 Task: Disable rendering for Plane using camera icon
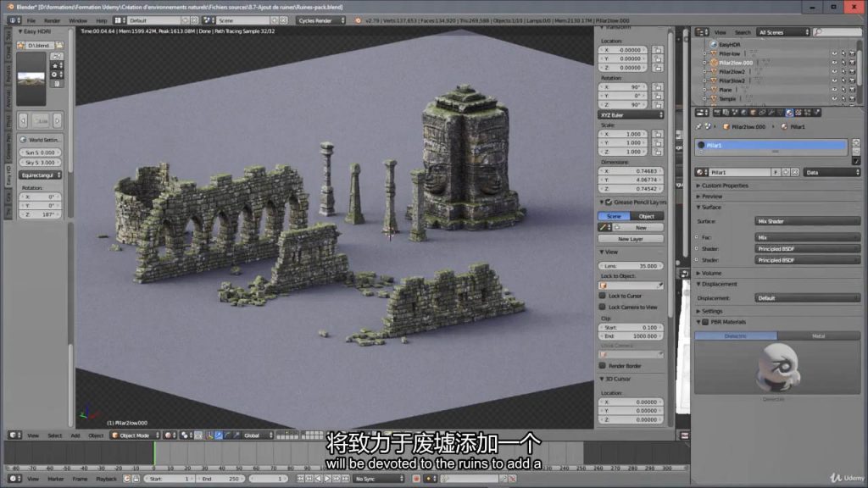852,90
